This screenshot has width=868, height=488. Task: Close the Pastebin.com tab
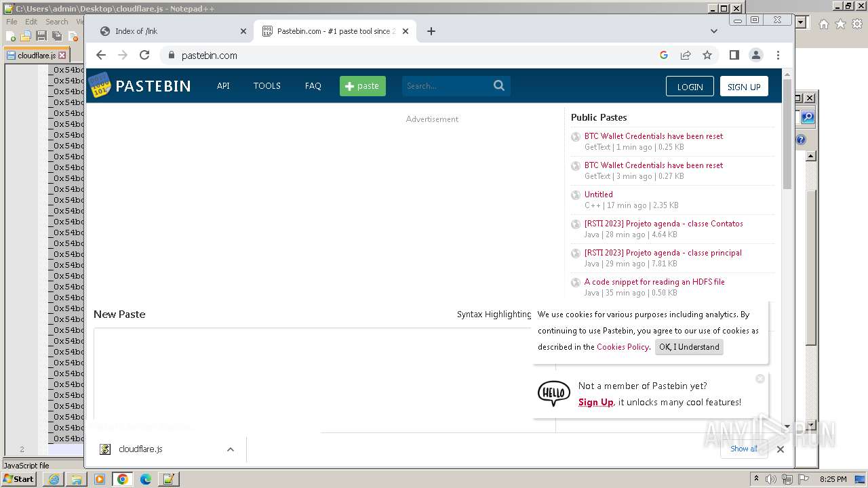(406, 31)
